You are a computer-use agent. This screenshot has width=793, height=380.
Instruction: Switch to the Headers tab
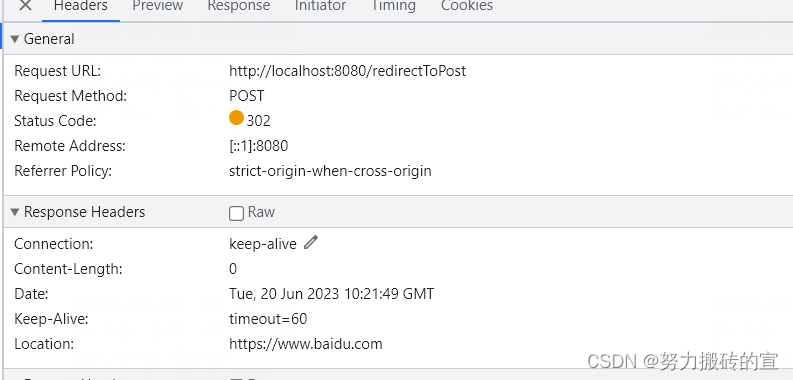click(81, 6)
